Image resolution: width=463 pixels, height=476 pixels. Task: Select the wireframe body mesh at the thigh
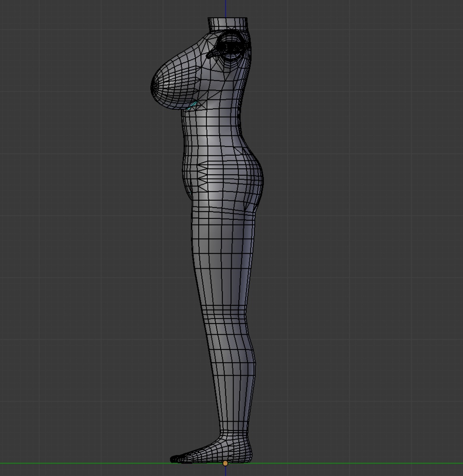(x=223, y=258)
